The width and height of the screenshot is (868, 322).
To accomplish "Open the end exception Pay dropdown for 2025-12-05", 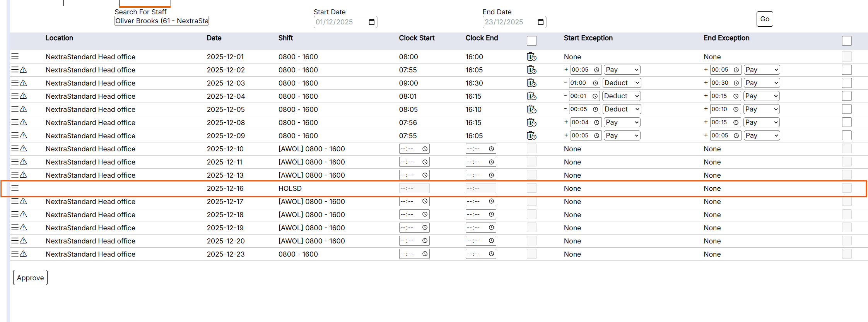I will [x=762, y=109].
